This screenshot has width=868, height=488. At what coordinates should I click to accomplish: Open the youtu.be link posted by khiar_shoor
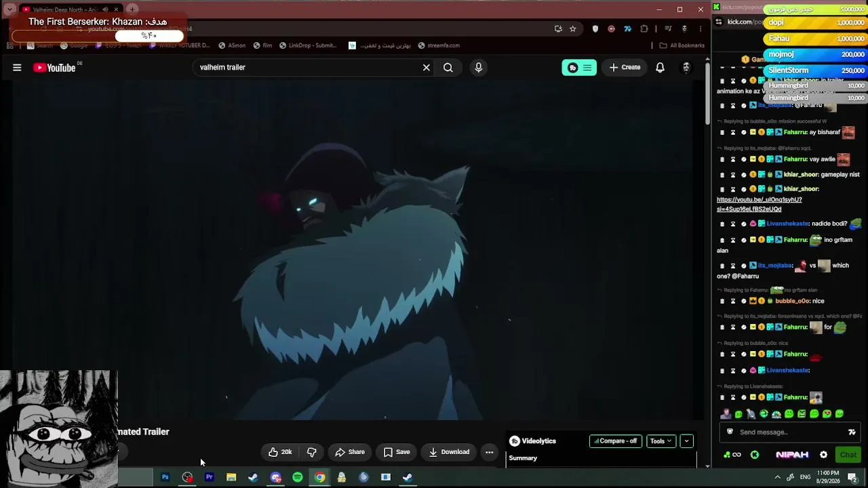tap(759, 205)
